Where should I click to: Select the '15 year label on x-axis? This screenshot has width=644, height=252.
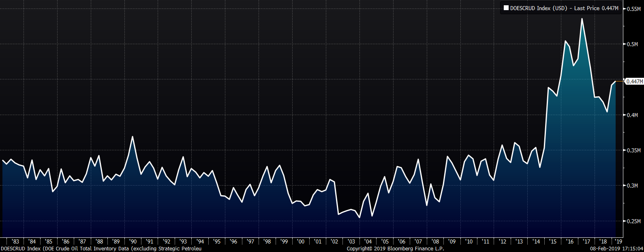pyautogui.click(x=552, y=241)
